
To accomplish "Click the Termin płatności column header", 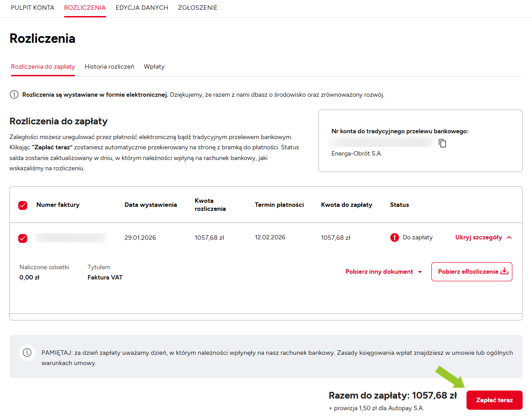I will (x=279, y=205).
